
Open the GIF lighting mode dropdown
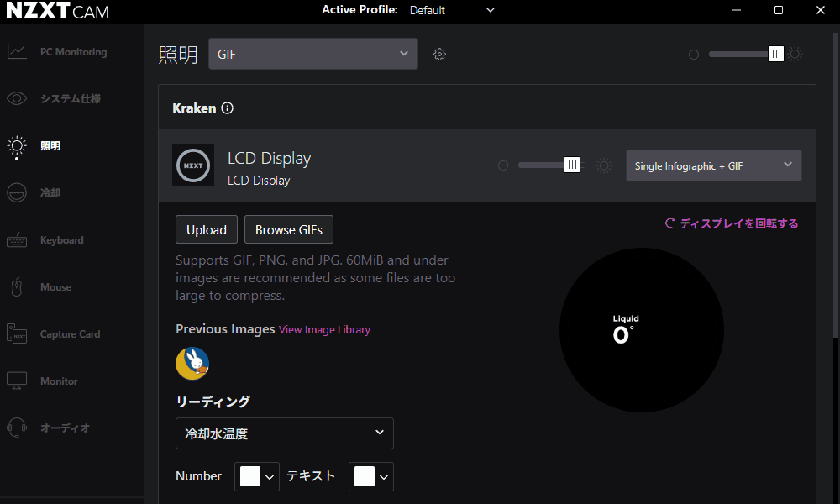[x=312, y=54]
